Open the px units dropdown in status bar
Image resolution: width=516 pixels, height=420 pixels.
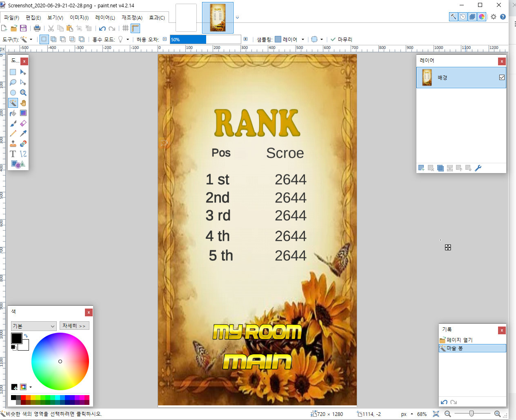coord(407,414)
